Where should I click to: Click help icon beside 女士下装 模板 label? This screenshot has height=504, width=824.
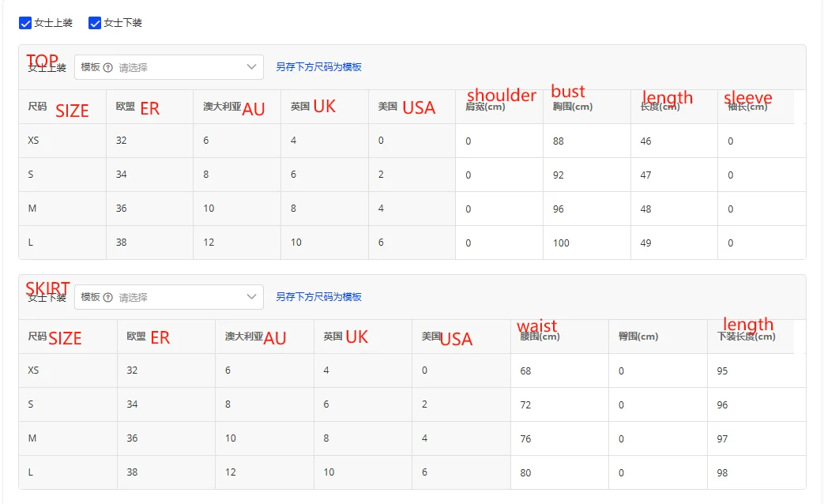(108, 297)
